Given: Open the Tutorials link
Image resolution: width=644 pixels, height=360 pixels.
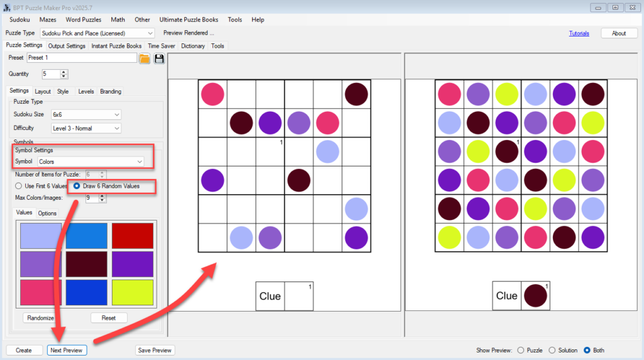Looking at the screenshot, I should point(579,33).
